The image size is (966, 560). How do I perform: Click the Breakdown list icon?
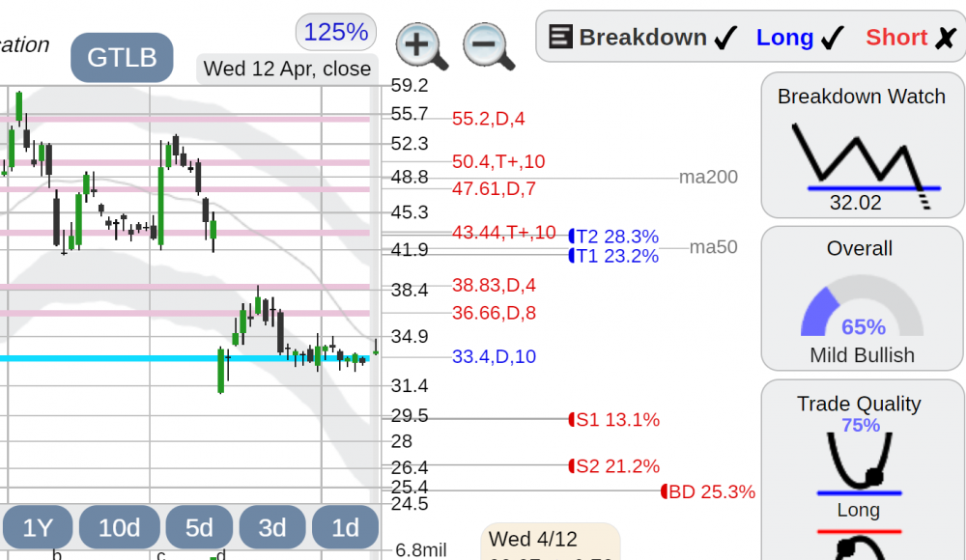(x=560, y=37)
